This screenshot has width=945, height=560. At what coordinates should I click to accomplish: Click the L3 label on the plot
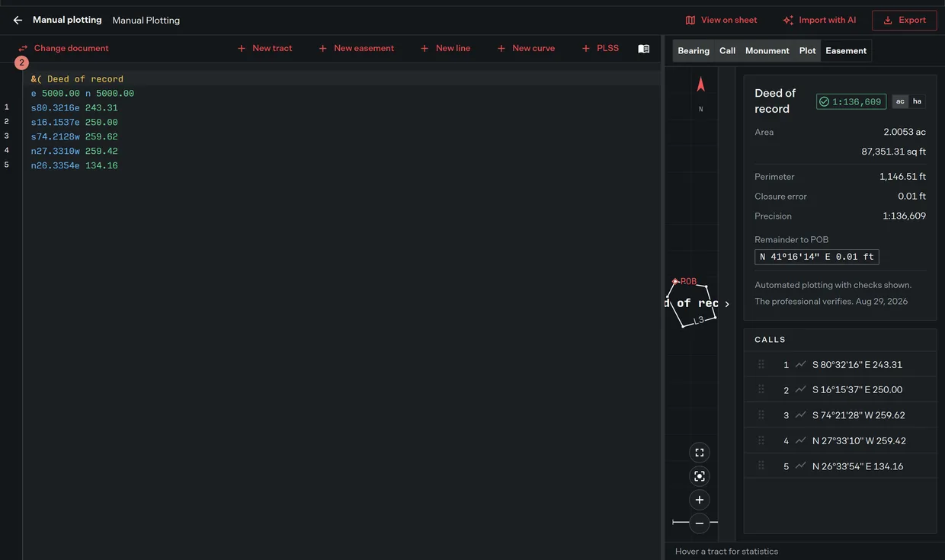click(x=699, y=321)
